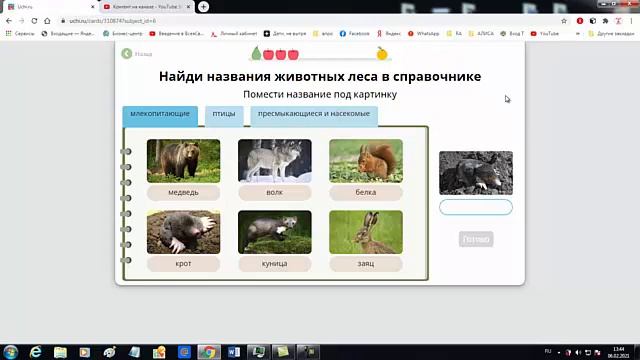Open a new browser tab
The width and height of the screenshot is (640, 360).
[x=203, y=7]
